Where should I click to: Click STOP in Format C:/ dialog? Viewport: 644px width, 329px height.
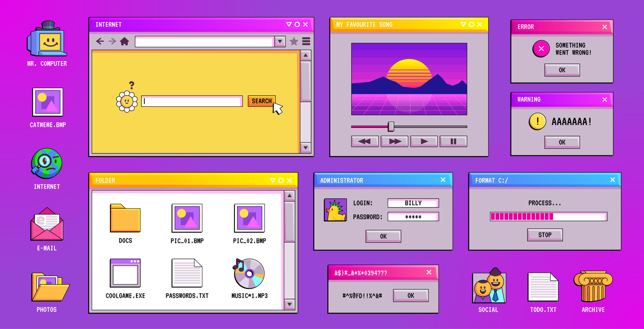pos(545,235)
